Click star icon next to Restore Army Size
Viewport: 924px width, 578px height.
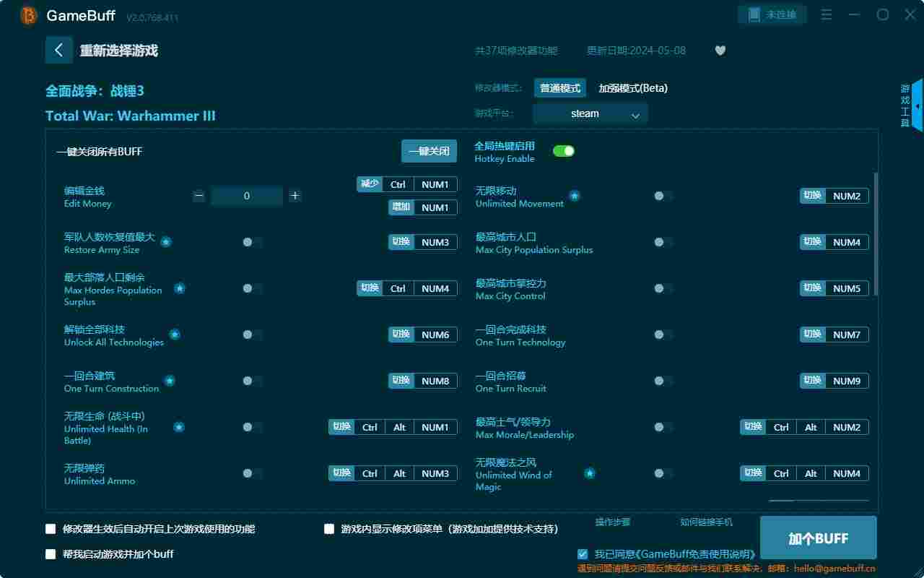166,242
